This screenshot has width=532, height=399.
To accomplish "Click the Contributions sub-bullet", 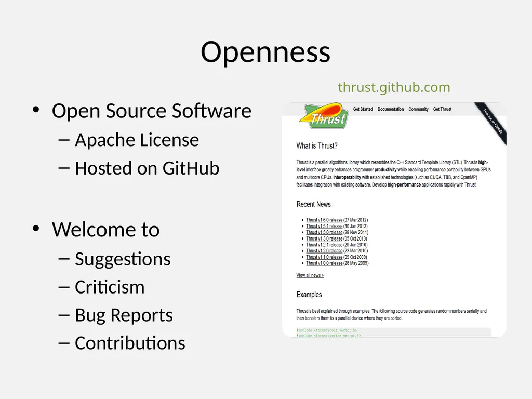I will tap(130, 343).
